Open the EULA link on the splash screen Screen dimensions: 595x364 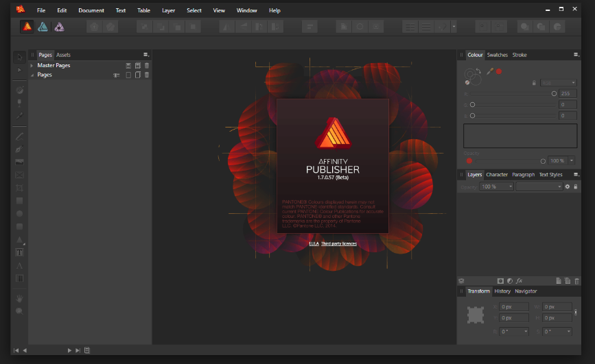(x=314, y=244)
